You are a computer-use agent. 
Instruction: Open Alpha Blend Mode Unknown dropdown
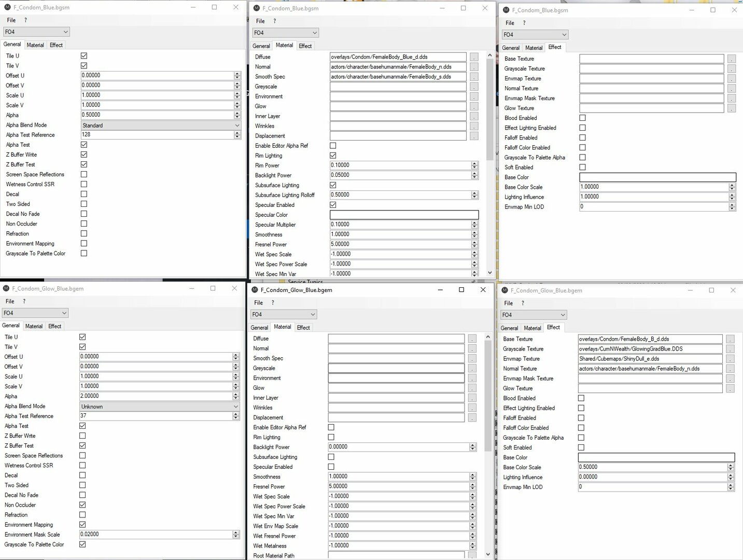pos(160,407)
